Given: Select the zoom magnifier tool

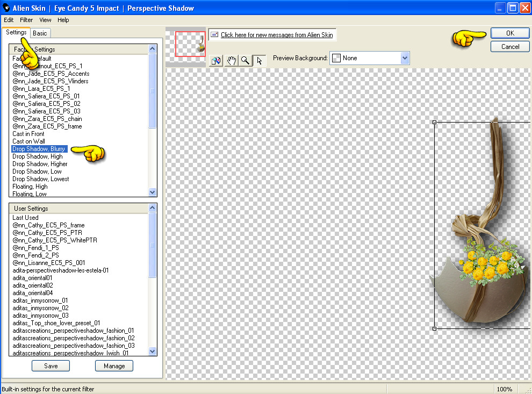Looking at the screenshot, I should point(245,61).
